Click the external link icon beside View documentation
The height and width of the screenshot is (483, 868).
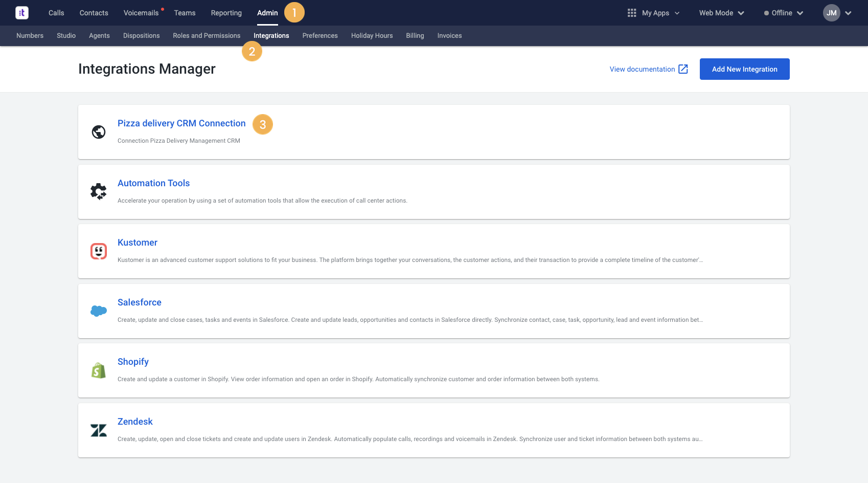[x=683, y=69]
